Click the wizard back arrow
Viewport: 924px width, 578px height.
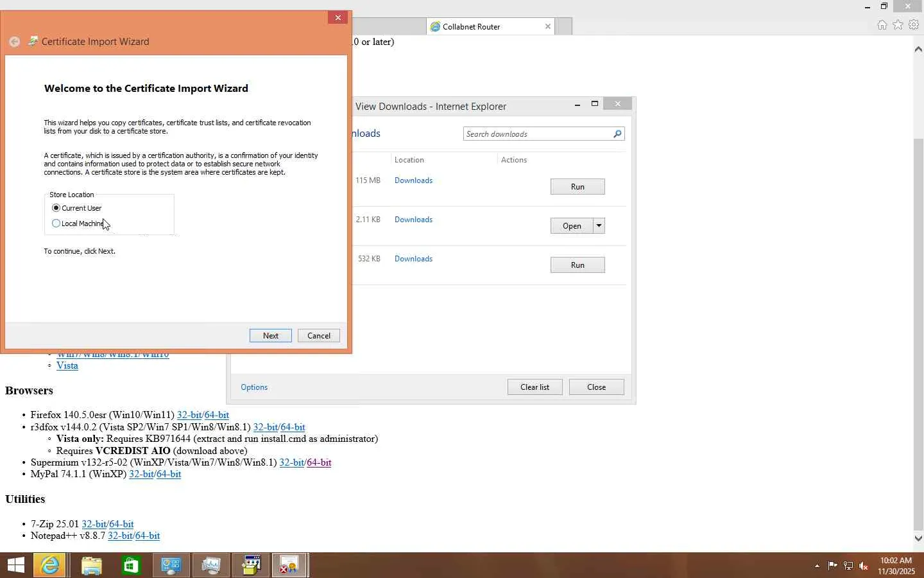(x=14, y=42)
